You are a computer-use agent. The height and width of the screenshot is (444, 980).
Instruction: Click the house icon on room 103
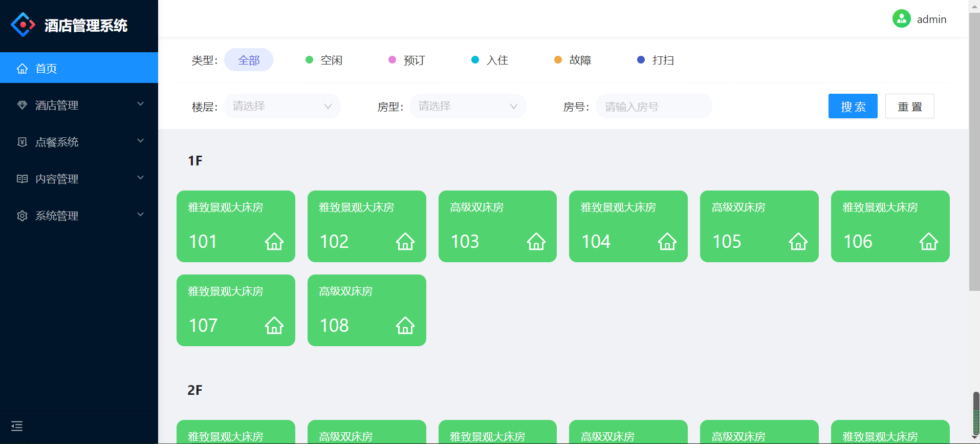pos(536,241)
